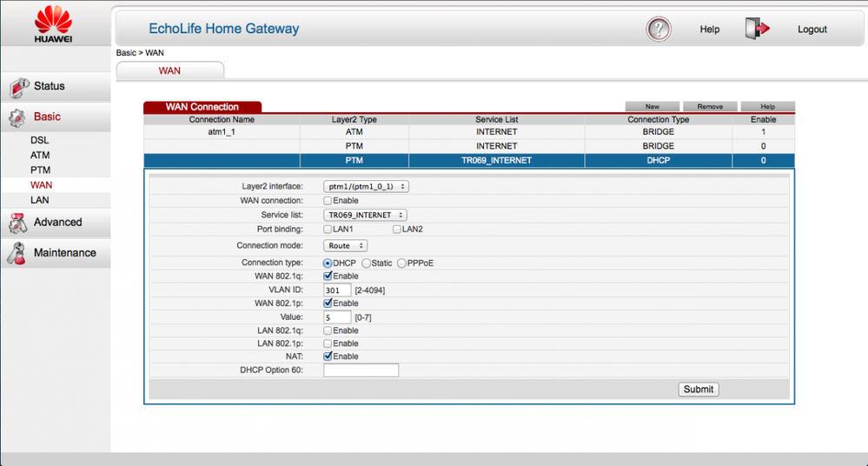Open the DSL page in sidebar
Screen dimensions: 868x466
[x=40, y=140]
